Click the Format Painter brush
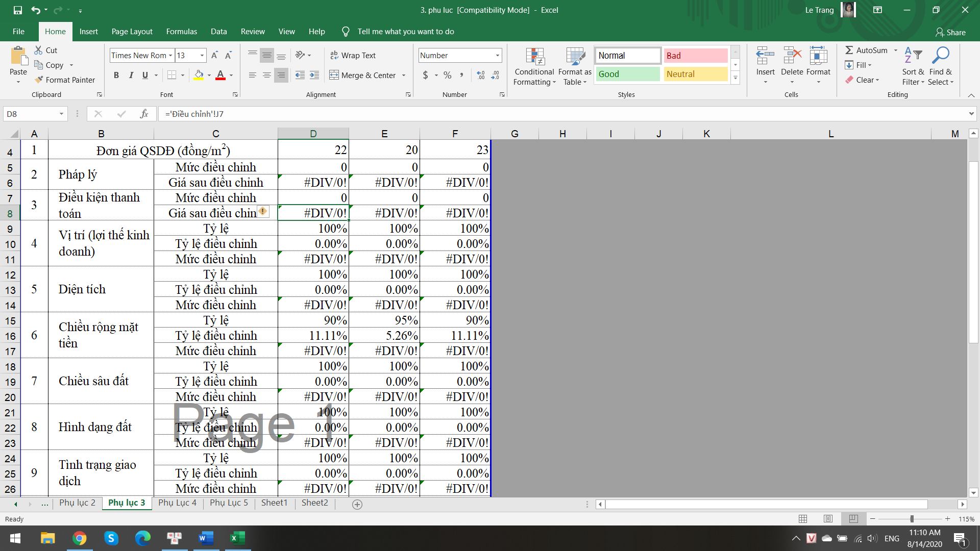Viewport: 980px width, 551px height. coord(39,80)
